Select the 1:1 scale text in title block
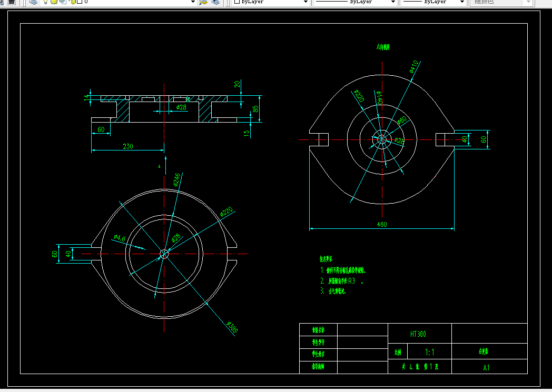552x392 pixels. [429, 352]
